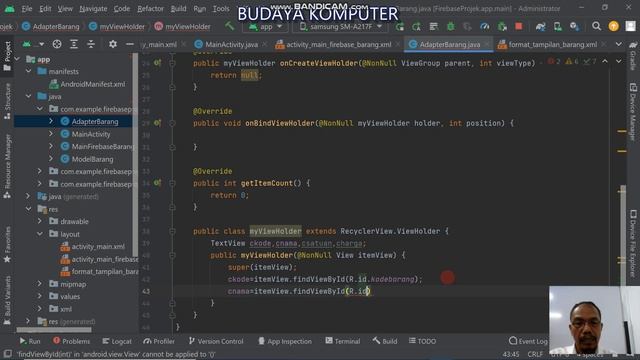Click the Sync Project with Gradle icon
640x360 pixels.
540,27
